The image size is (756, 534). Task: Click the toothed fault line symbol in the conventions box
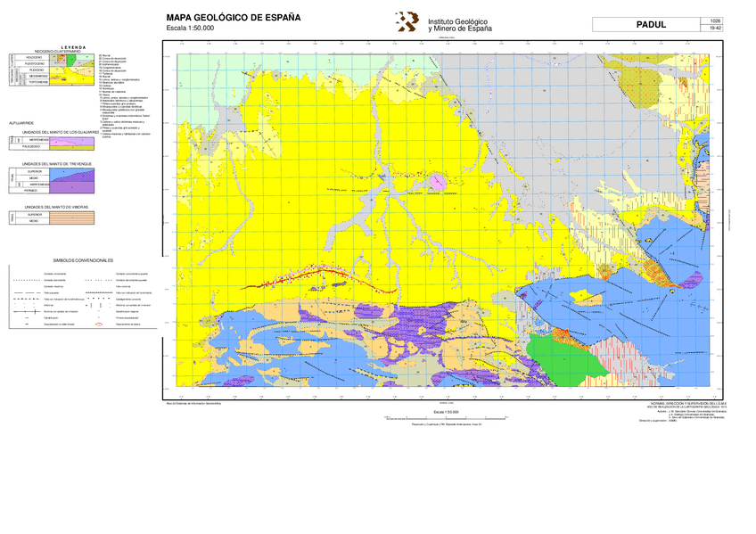(x=99, y=292)
